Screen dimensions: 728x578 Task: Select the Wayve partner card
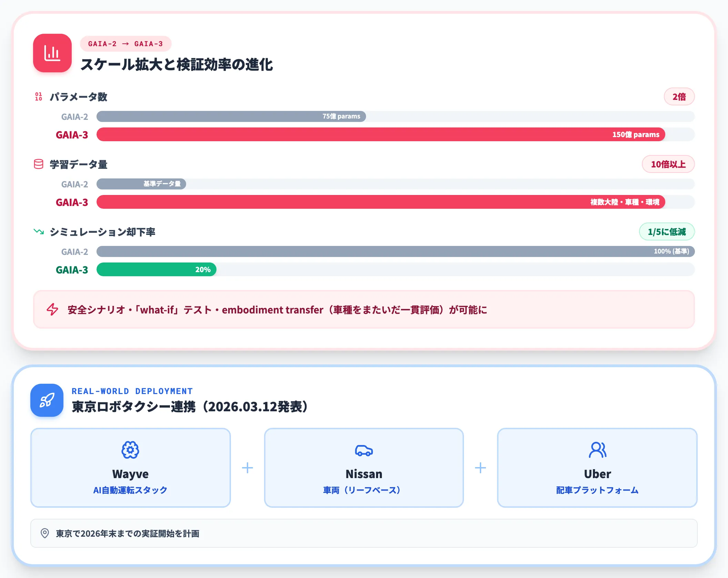(x=131, y=468)
